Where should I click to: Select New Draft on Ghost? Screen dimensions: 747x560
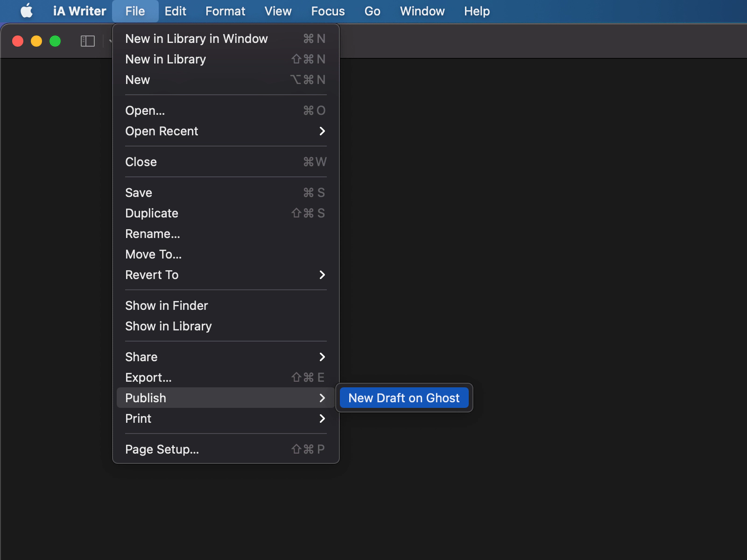[x=404, y=398]
